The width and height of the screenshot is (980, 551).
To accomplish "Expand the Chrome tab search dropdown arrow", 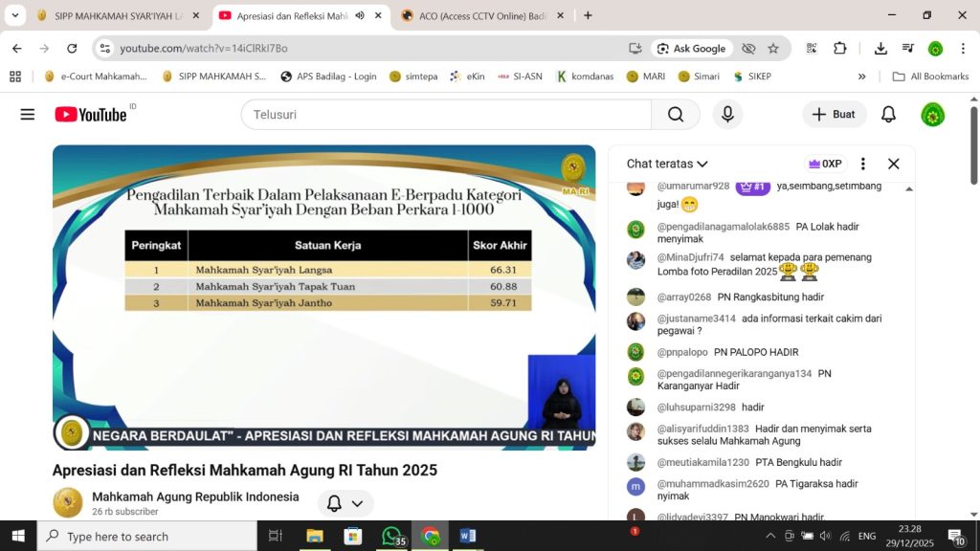I will pos(15,15).
